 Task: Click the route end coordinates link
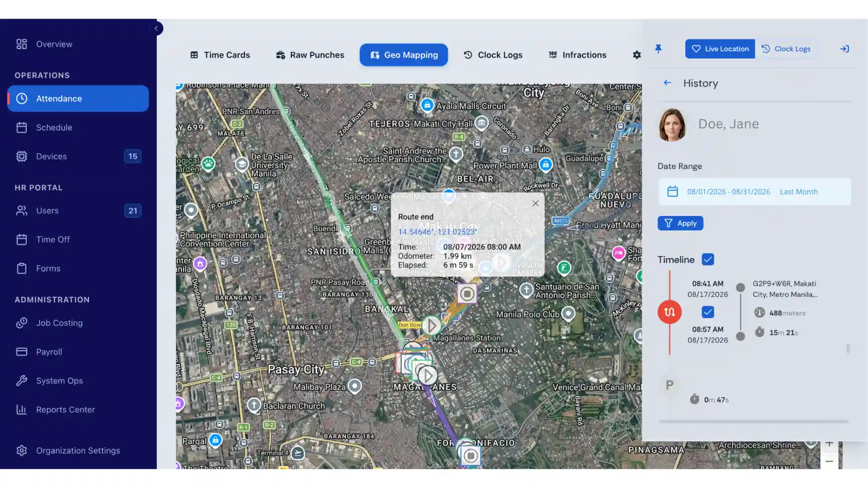437,231
